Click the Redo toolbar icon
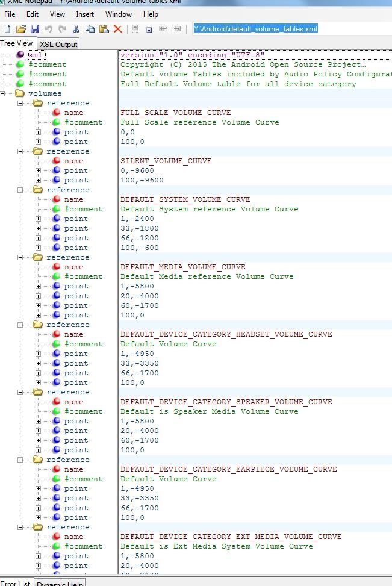The image size is (392, 586). point(62,29)
